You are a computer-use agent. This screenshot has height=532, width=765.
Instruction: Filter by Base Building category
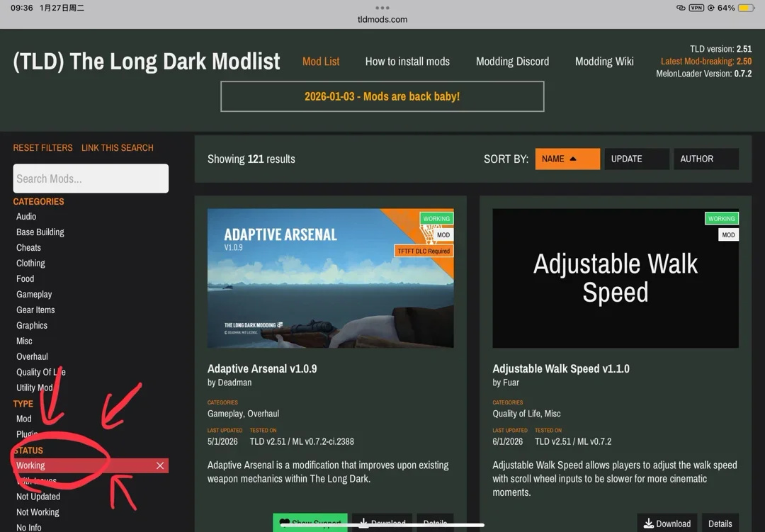(x=40, y=232)
